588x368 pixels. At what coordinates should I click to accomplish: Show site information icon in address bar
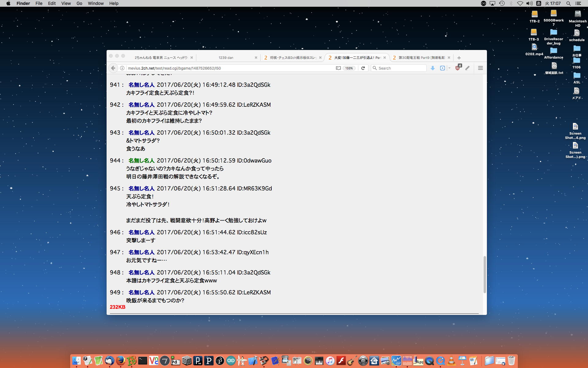(x=122, y=68)
